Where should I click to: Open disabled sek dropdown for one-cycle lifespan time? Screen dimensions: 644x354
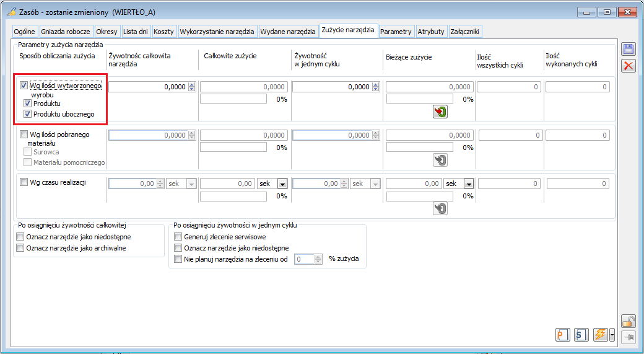(x=375, y=184)
